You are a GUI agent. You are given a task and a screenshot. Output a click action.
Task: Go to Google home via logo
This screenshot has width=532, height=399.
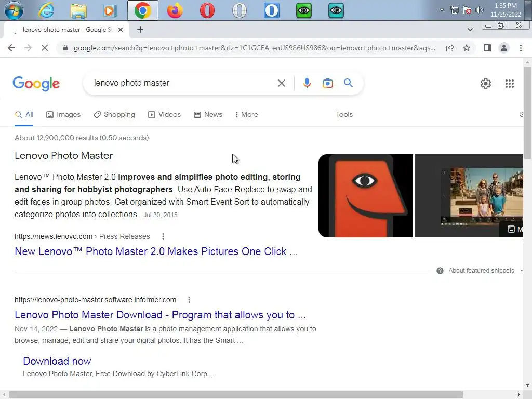[36, 84]
